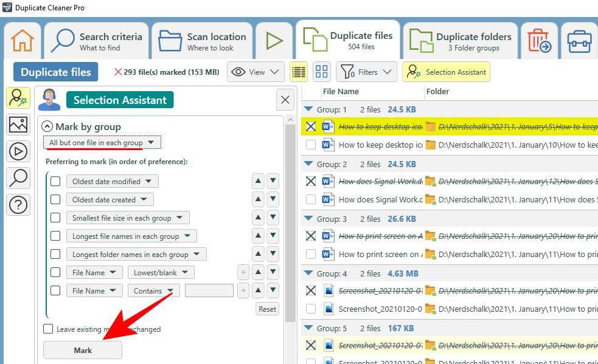598x364 pixels.
Task: Start scan with green play icon
Action: [274, 41]
